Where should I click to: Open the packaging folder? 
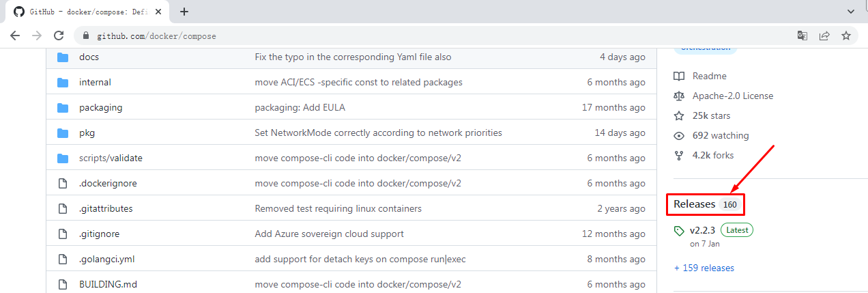100,108
